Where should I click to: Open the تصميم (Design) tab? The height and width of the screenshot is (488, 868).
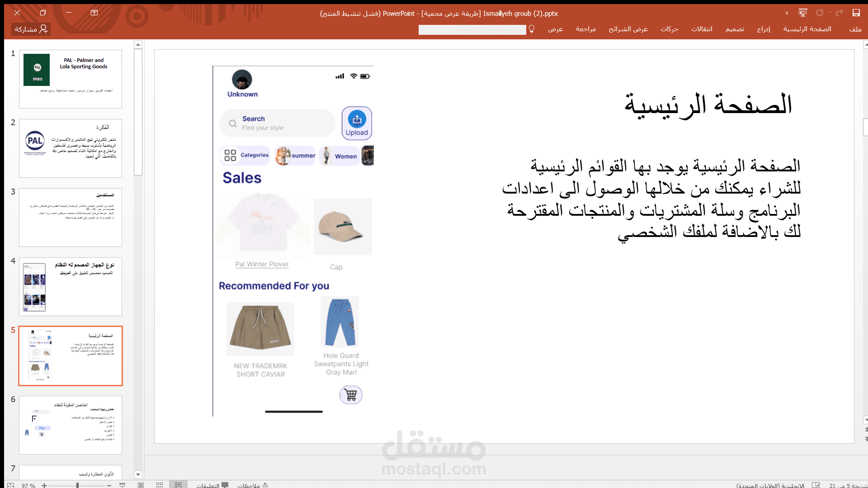(x=735, y=29)
